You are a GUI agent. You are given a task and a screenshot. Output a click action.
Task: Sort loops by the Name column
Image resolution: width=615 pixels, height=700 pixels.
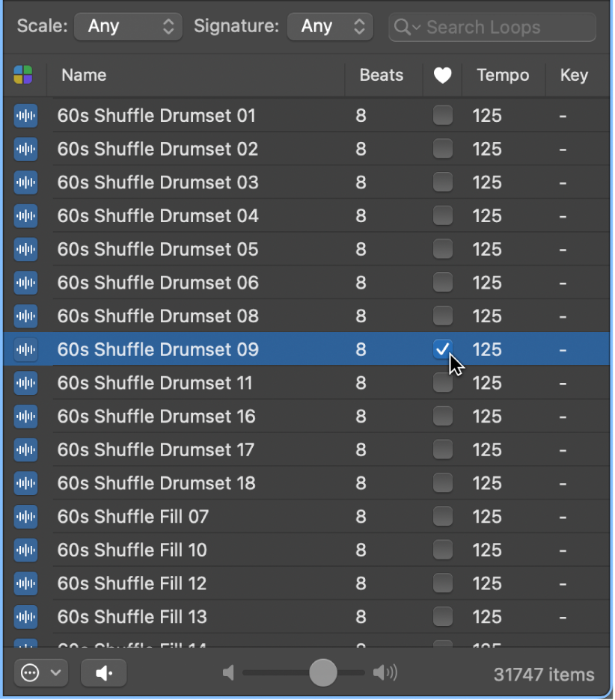84,75
